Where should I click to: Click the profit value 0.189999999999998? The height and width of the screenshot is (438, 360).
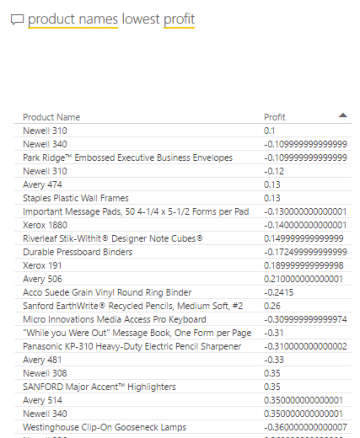pos(303,266)
